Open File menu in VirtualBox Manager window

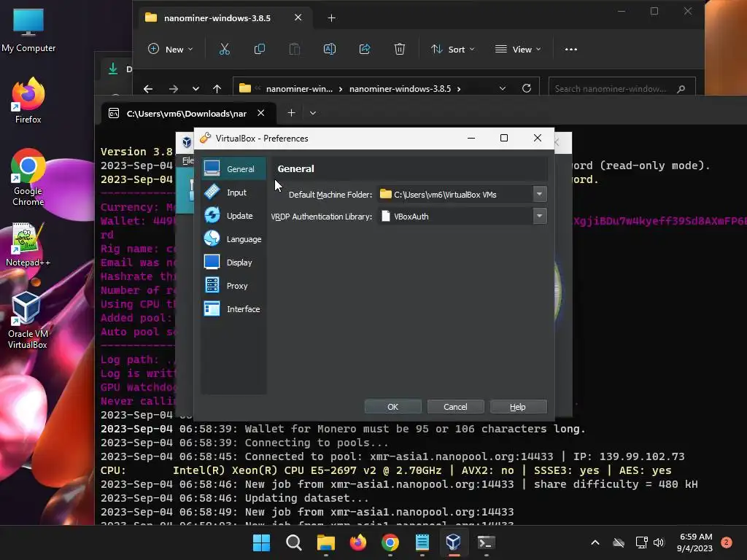click(x=187, y=160)
